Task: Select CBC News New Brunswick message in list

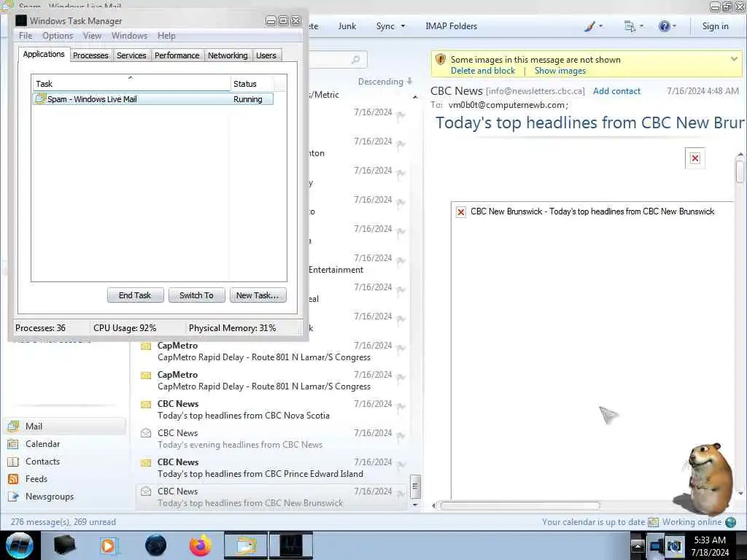Action: pos(273,497)
